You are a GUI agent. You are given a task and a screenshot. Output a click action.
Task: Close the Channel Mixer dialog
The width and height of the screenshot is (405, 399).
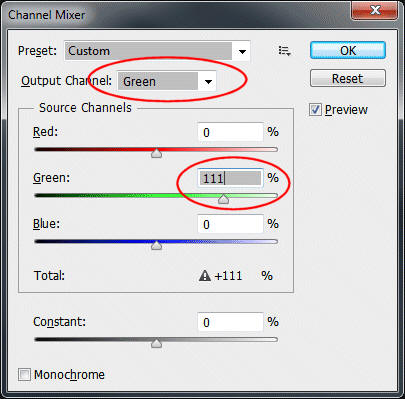click(x=375, y=11)
